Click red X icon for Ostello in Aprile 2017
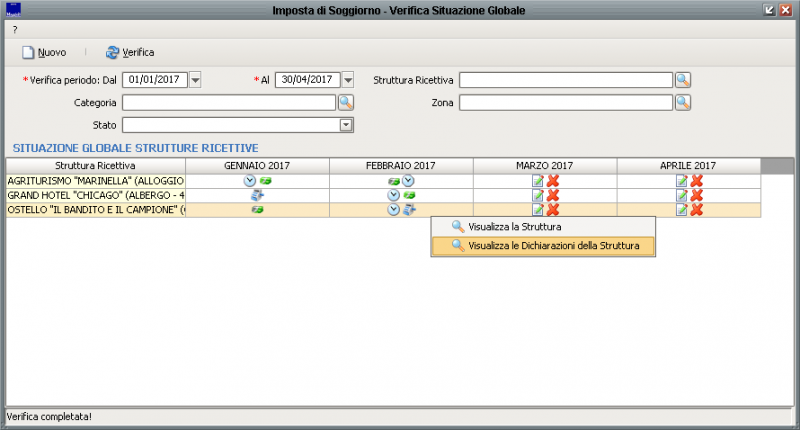 click(697, 209)
